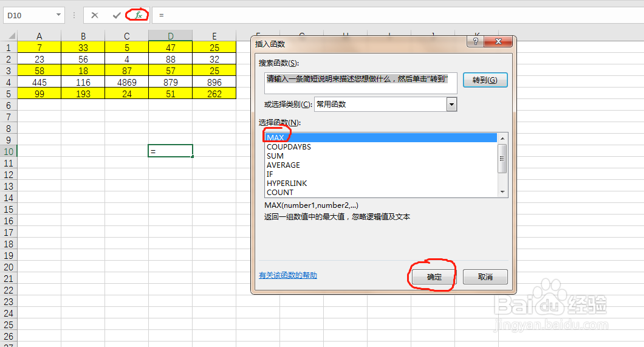Open the Name Box dropdown arrow
The height and width of the screenshot is (347, 644).
coord(58,15)
